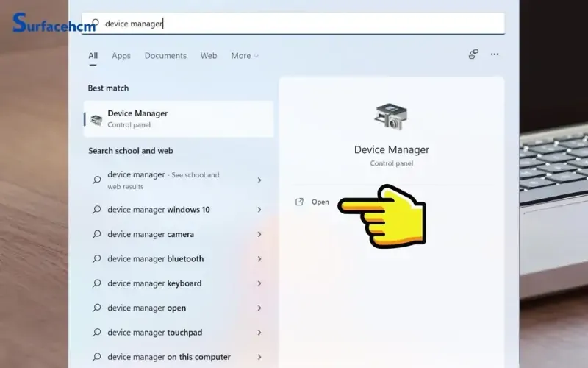Click search icon beside "device manager bluetooth"

pyautogui.click(x=97, y=259)
